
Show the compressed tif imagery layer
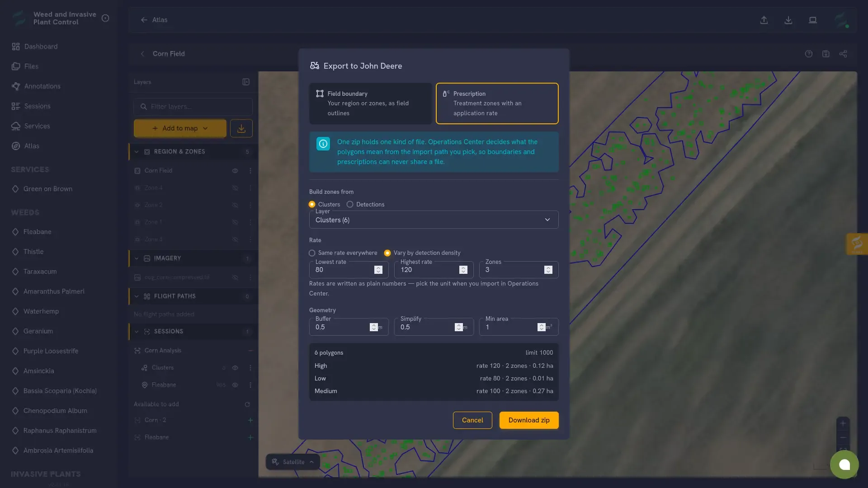pyautogui.click(x=235, y=277)
